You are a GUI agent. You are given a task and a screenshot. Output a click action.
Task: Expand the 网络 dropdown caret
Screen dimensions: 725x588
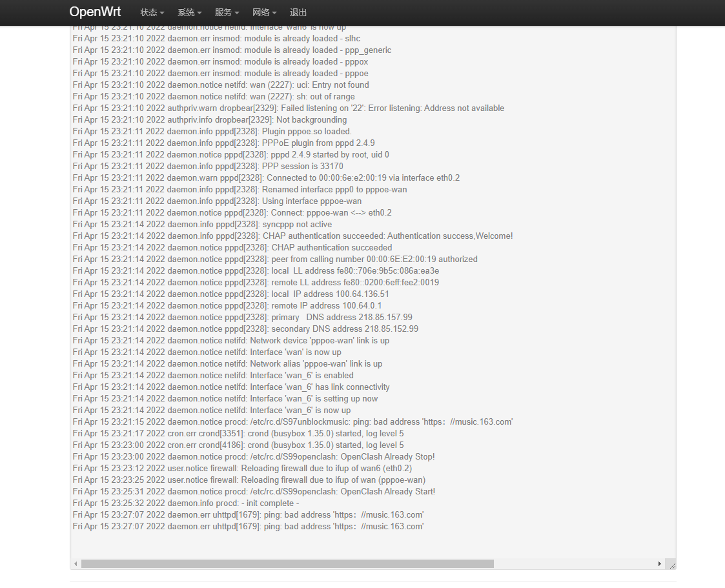click(274, 13)
